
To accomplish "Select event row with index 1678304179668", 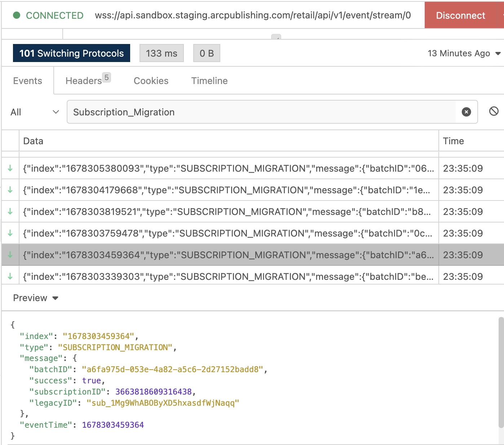I will (x=253, y=190).
